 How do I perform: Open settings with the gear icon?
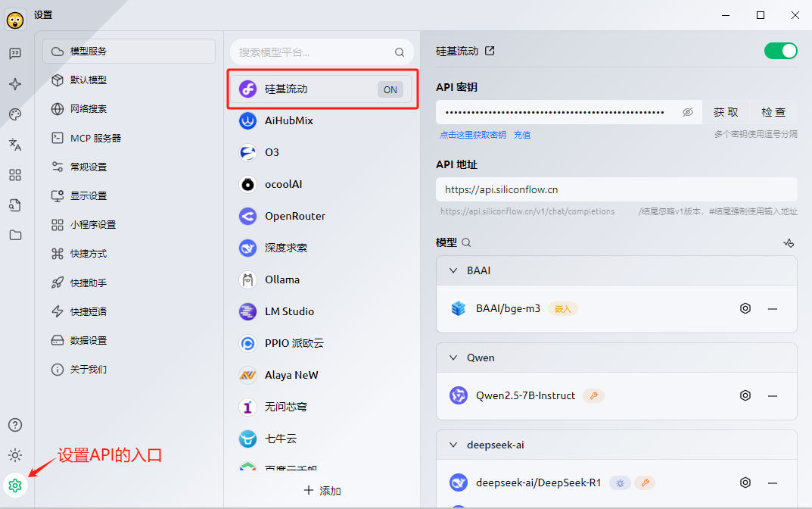[15, 486]
